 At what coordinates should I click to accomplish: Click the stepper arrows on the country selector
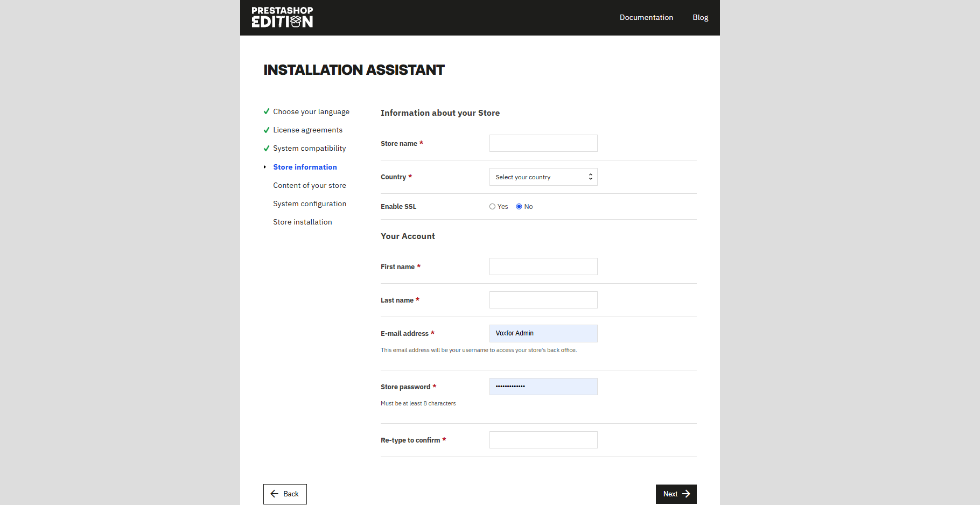click(590, 177)
